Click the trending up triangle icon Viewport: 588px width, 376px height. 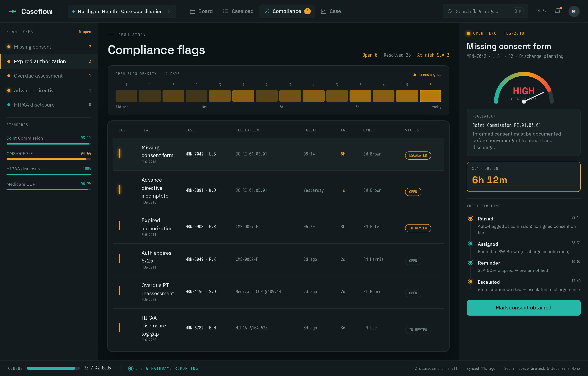[415, 75]
